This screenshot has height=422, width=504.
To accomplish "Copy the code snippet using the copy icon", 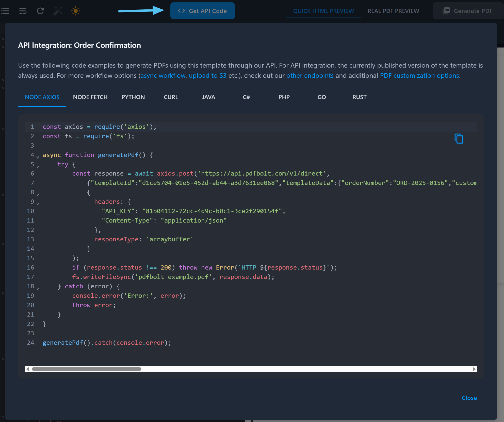I will (459, 139).
